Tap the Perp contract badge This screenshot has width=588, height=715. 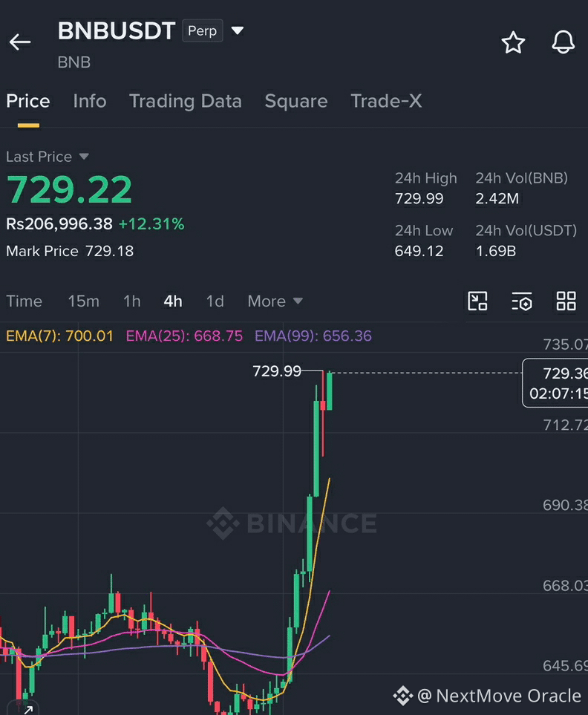tap(203, 30)
